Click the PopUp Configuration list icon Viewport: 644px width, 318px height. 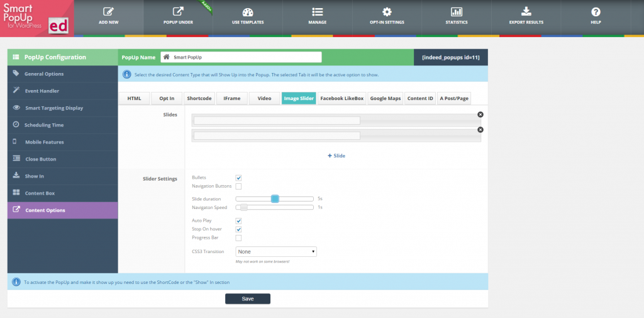click(16, 57)
